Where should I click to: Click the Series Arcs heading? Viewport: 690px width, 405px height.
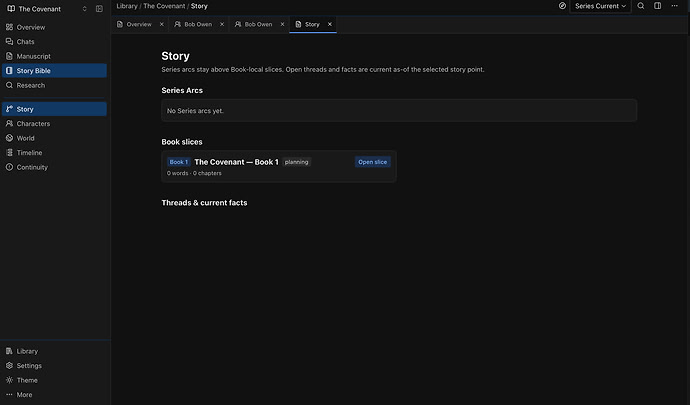click(x=182, y=90)
